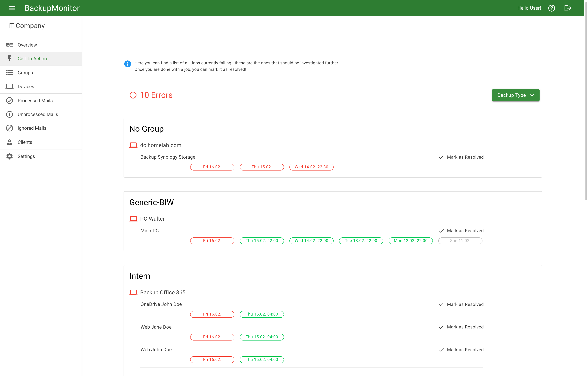Click the green Mon 12.02. 22:00 chip
This screenshot has height=376, width=588.
pos(410,241)
